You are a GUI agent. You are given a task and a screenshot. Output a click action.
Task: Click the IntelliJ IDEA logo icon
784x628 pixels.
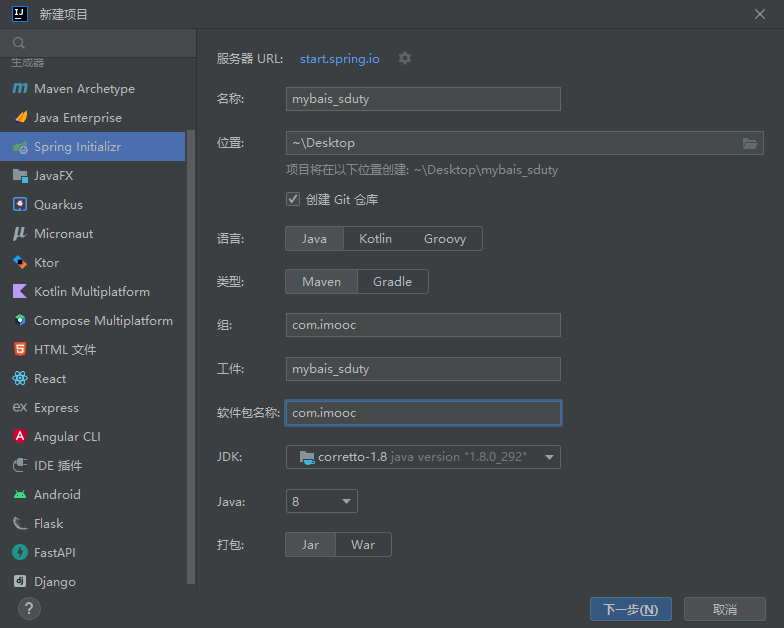(x=20, y=14)
